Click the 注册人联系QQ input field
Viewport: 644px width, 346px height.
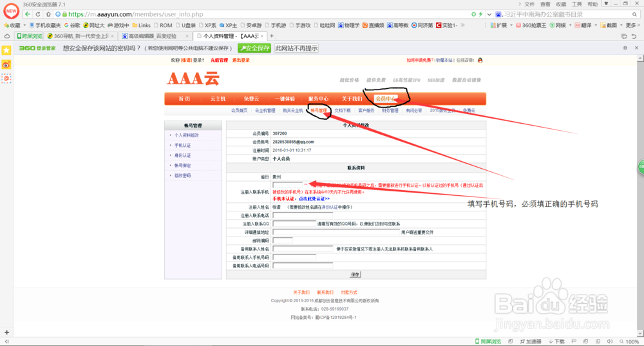[x=294, y=224]
